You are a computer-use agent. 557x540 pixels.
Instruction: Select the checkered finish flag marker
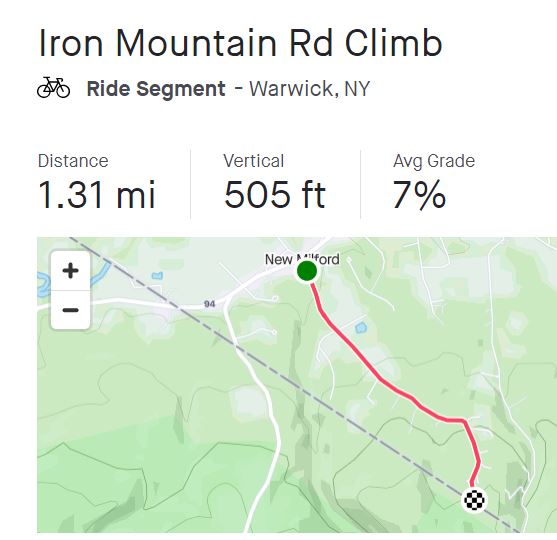click(x=474, y=500)
